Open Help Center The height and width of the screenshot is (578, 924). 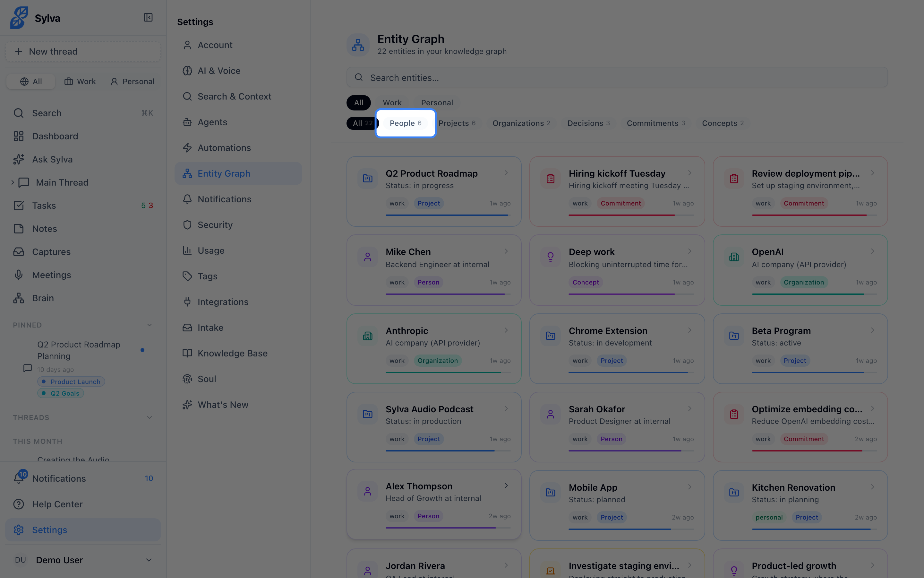tap(83, 504)
